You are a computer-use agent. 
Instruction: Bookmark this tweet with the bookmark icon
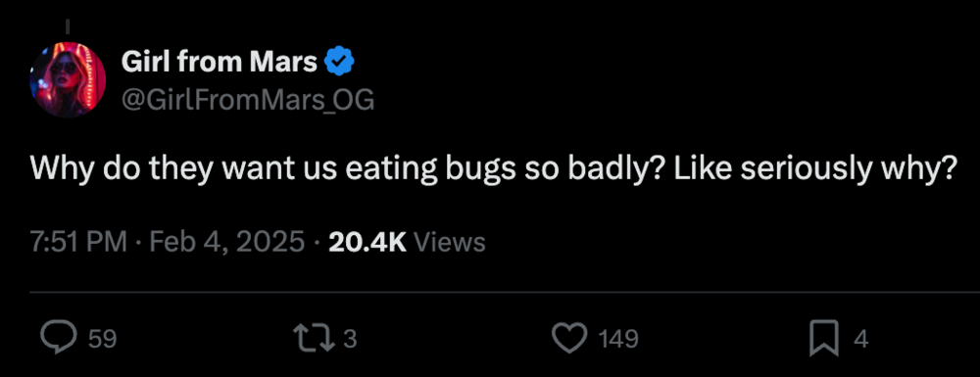(824, 340)
